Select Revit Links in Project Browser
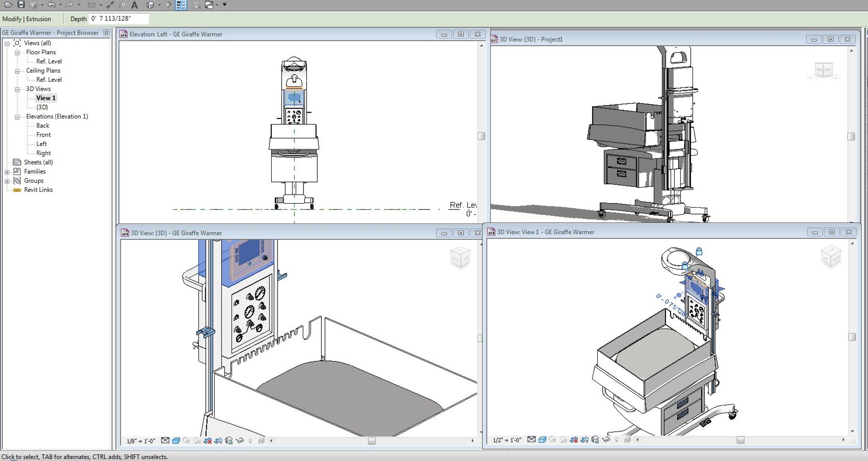 pyautogui.click(x=38, y=190)
